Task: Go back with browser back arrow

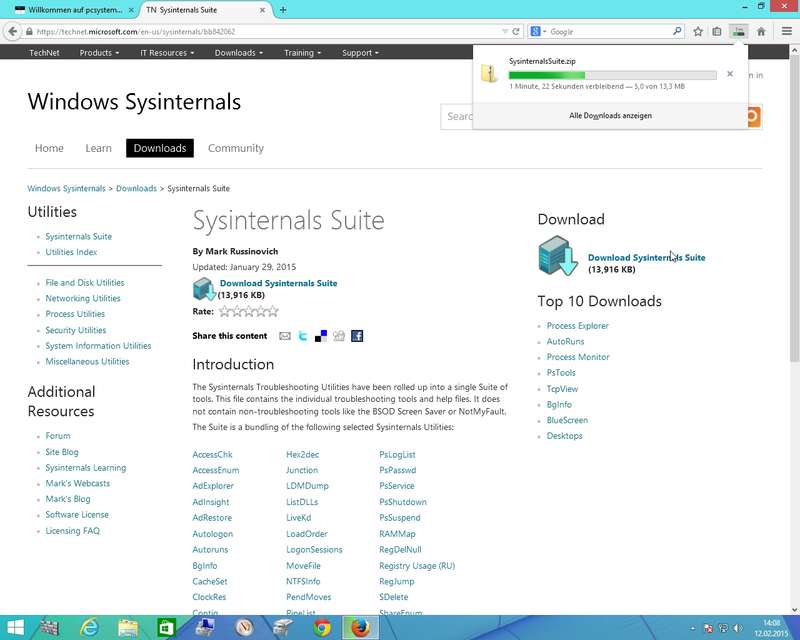Action: click(13, 32)
